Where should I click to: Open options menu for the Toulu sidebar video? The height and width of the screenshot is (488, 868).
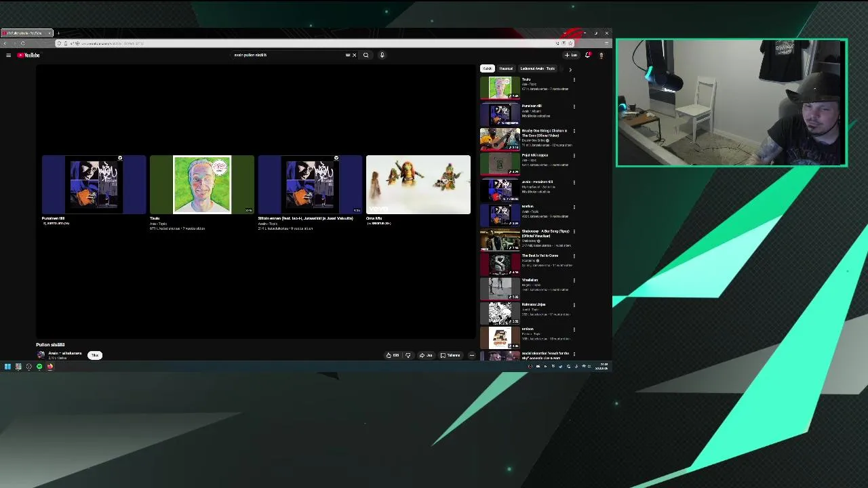[x=574, y=79]
